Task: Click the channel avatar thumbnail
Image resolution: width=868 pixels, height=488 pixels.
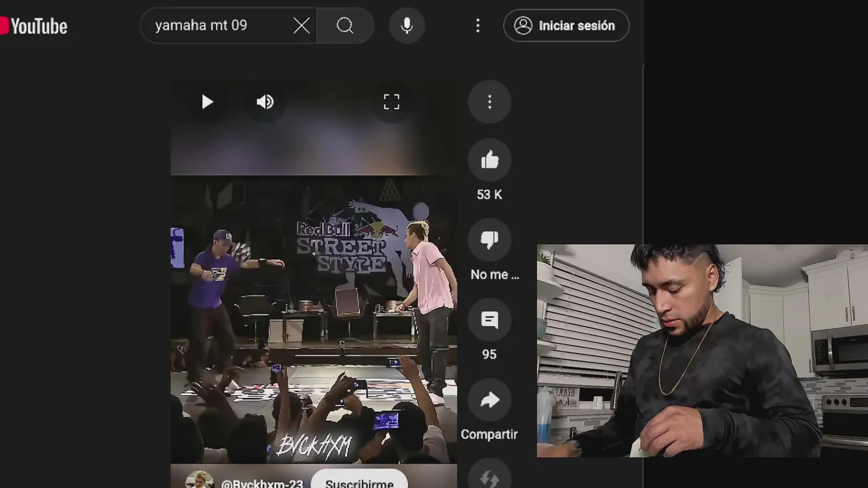Action: (x=199, y=480)
